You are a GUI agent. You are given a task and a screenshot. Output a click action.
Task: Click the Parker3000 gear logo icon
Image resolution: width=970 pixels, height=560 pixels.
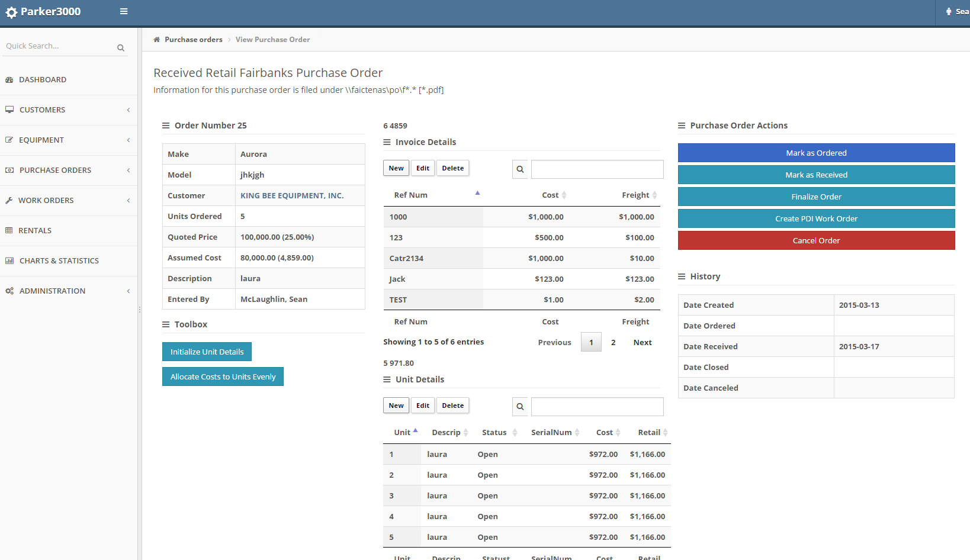[x=11, y=12]
